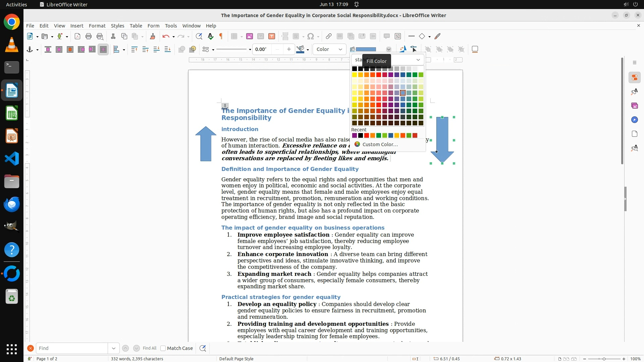Click the Find All button
Screen dimensions: 644x362
point(149,348)
